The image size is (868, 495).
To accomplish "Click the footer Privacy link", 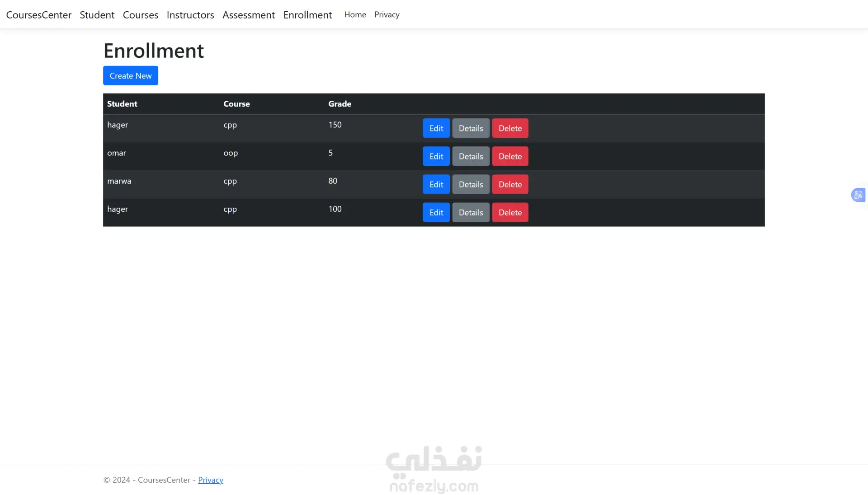I will [x=211, y=480].
